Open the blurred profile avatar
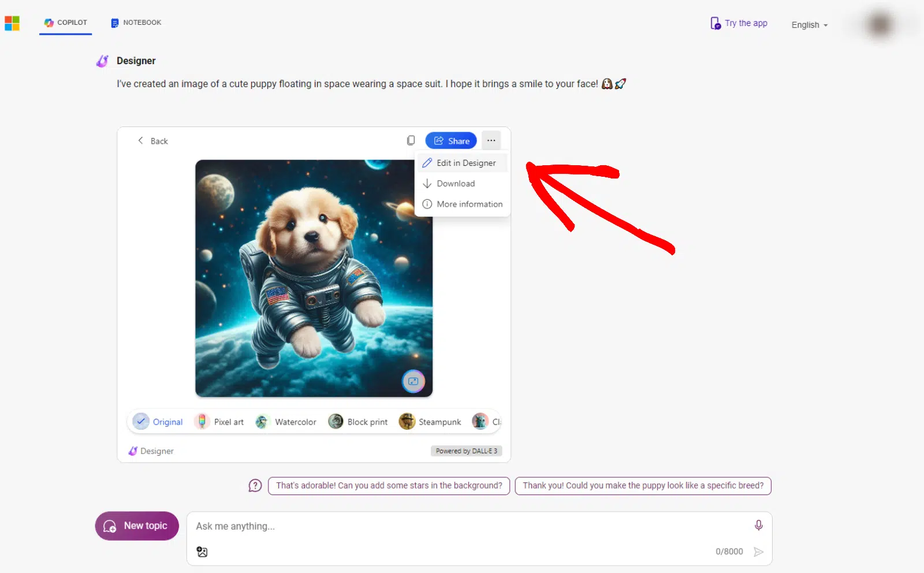This screenshot has width=924, height=573. point(880,25)
